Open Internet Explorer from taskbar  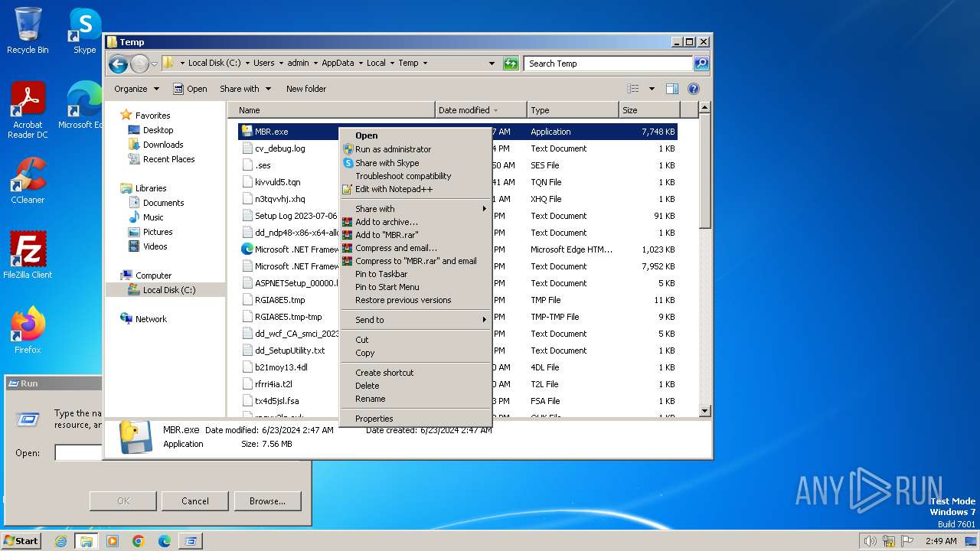[60, 541]
